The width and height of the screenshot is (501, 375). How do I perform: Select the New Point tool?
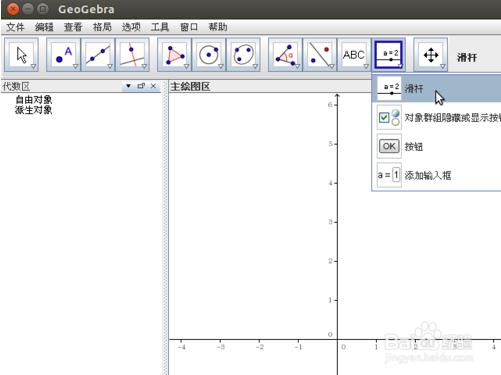point(63,54)
